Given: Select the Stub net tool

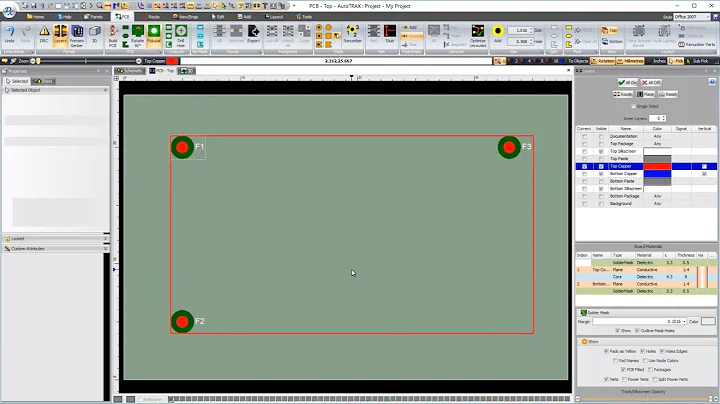Looking at the screenshot, I should 390,34.
